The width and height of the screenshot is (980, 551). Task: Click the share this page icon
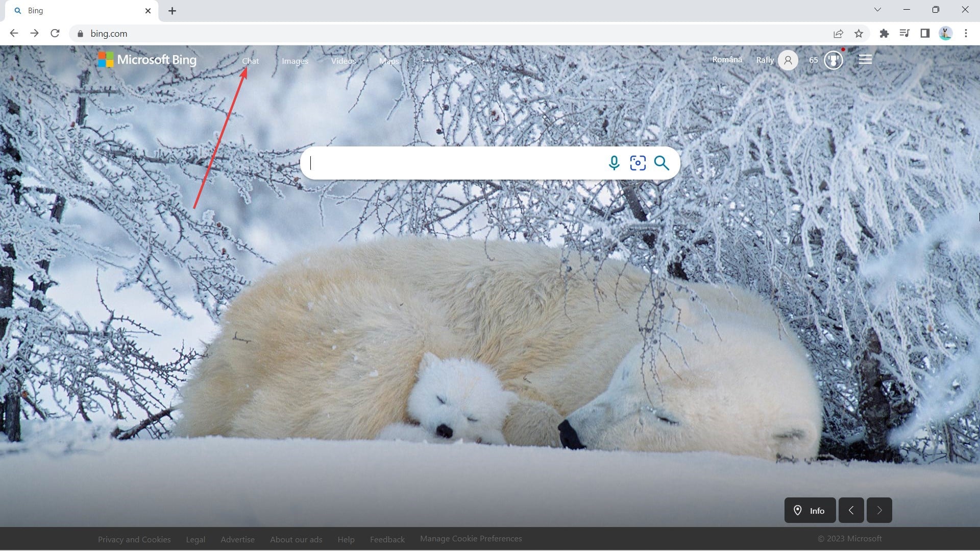(x=838, y=34)
